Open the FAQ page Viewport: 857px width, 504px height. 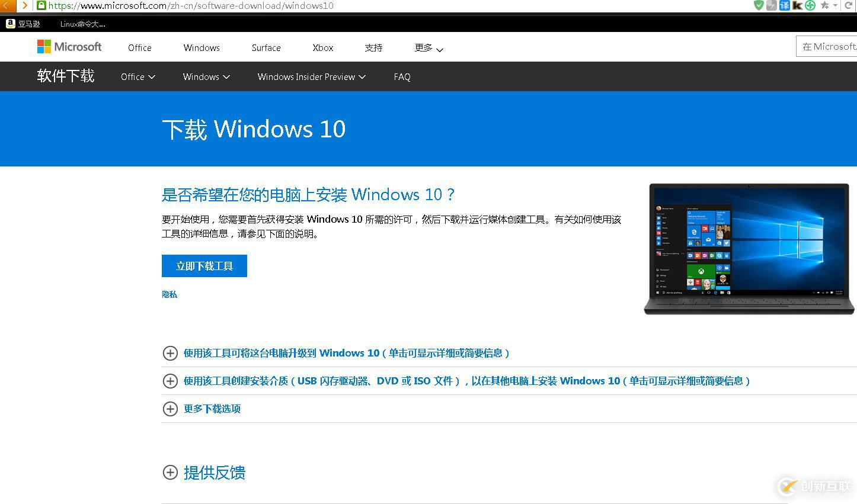pyautogui.click(x=402, y=77)
